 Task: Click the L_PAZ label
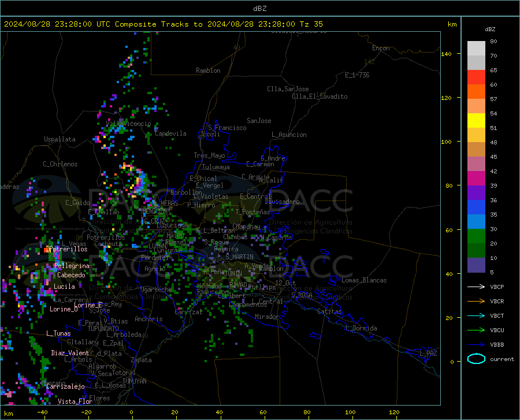(x=428, y=354)
